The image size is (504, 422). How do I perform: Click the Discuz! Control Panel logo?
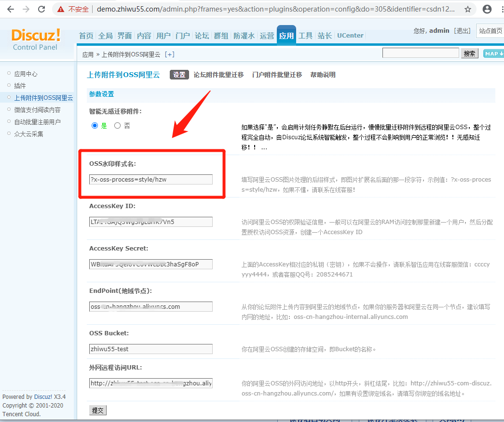(35, 39)
